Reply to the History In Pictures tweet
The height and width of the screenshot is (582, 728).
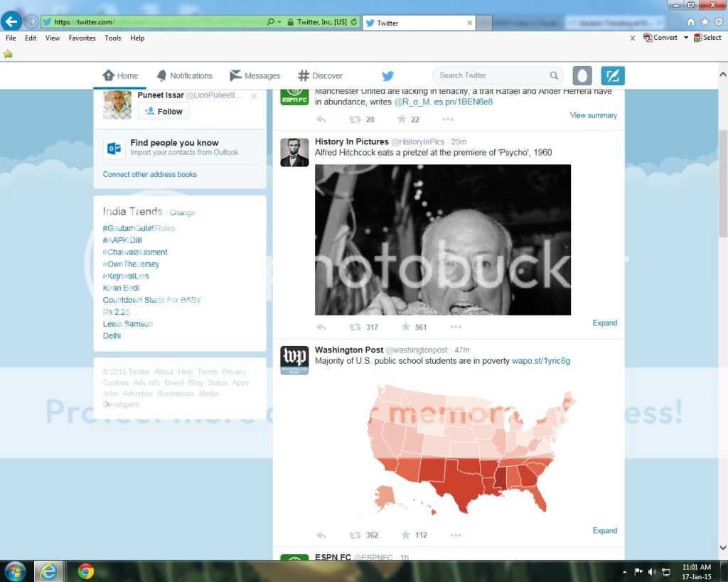(x=321, y=327)
